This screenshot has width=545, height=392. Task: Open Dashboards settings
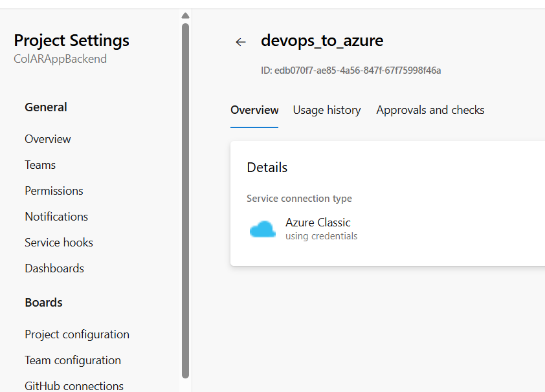[54, 268]
